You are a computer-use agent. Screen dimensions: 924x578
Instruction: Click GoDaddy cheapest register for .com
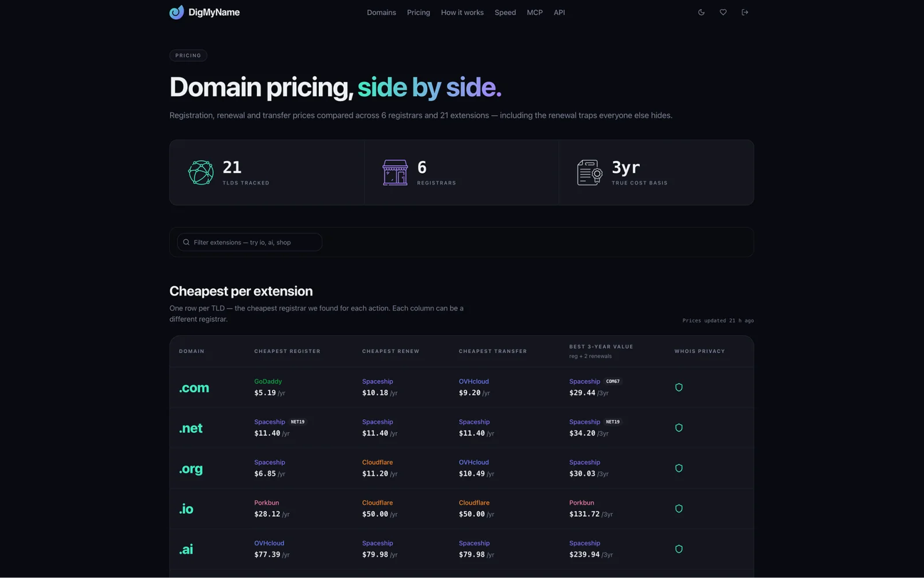click(268, 381)
